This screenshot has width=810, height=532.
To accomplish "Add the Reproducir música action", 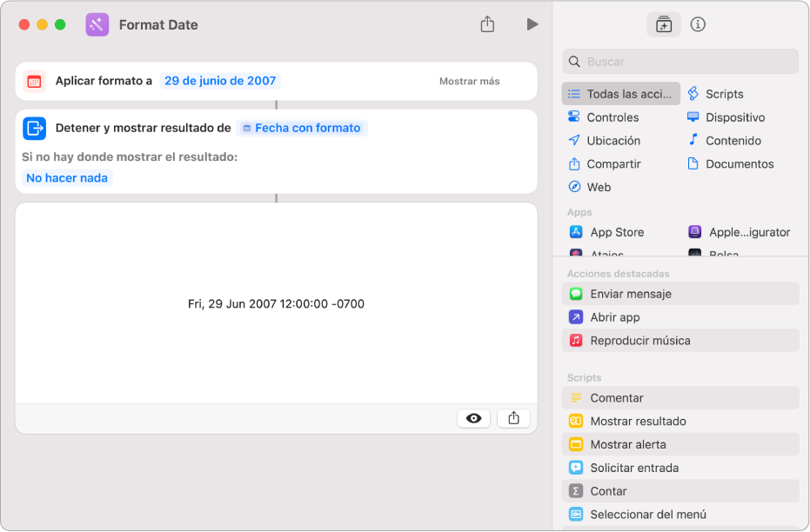I will [680, 341].
